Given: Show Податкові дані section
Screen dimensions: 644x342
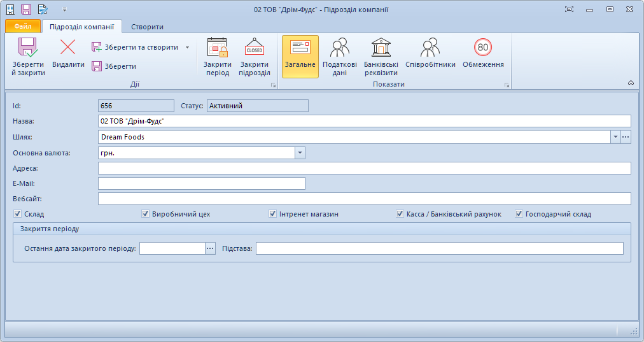Looking at the screenshot, I should coord(339,48).
